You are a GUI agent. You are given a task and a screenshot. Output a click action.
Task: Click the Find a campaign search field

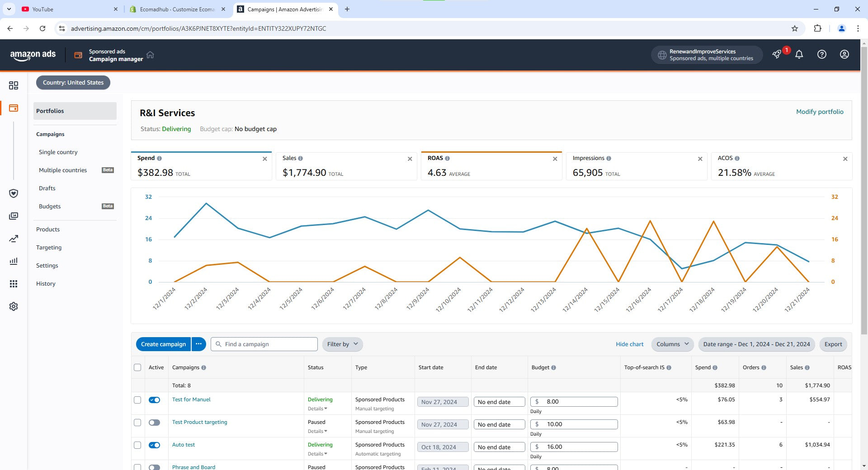(x=264, y=344)
